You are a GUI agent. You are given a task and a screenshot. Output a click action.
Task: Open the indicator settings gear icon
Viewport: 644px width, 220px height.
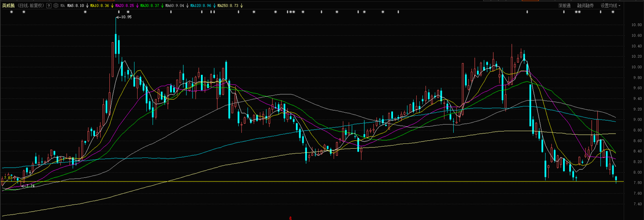[56, 6]
